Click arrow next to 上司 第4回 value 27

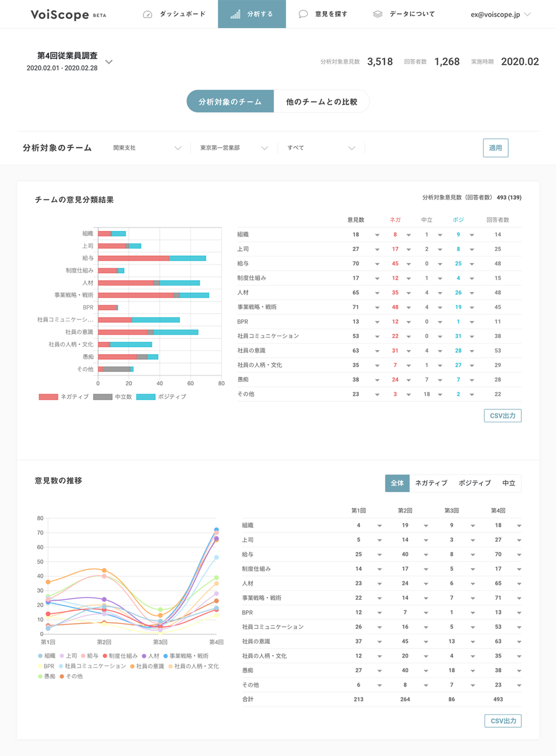pyautogui.click(x=519, y=541)
